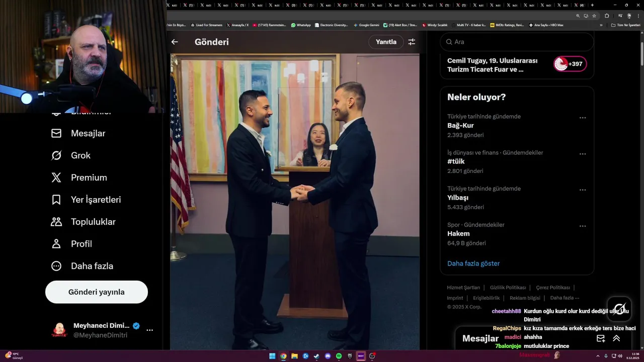Open more options for Hakem trend
Image resolution: width=644 pixels, height=362 pixels.
click(x=583, y=226)
